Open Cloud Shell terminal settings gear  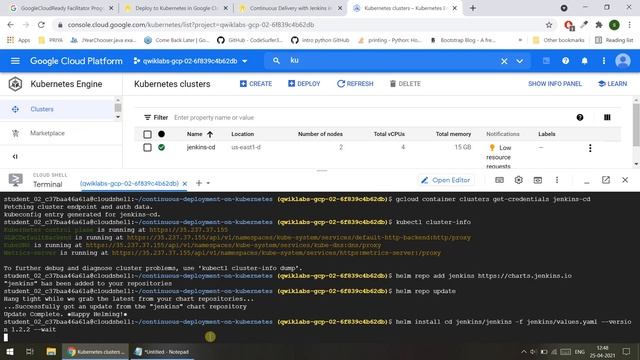(518, 180)
